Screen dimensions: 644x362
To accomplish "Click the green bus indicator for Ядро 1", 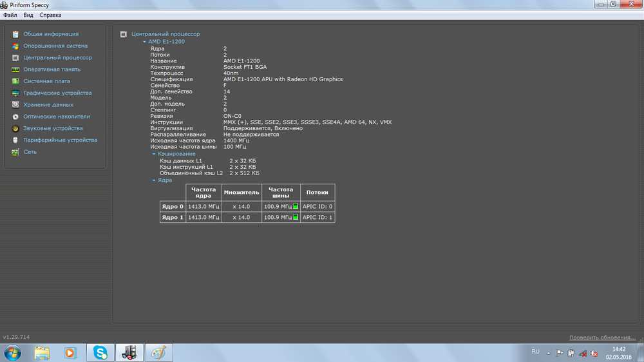I will click(x=296, y=217).
